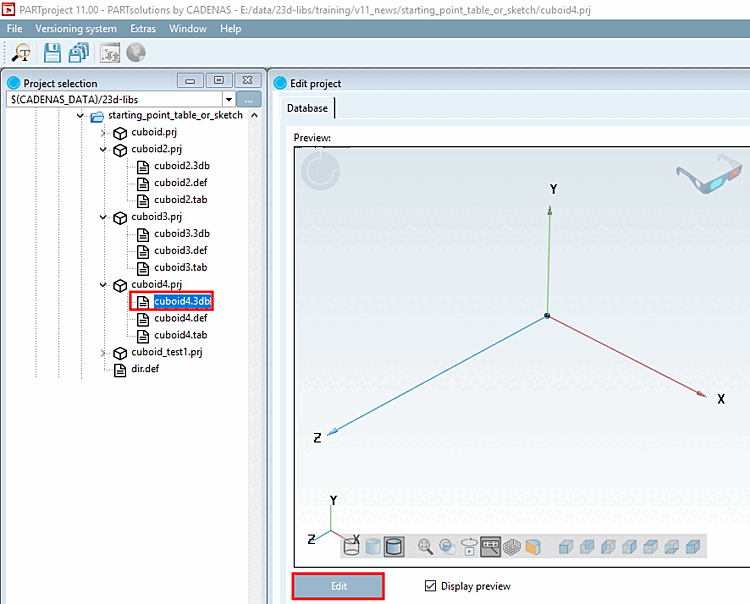Start the rotate animation play icon

[x=469, y=547]
